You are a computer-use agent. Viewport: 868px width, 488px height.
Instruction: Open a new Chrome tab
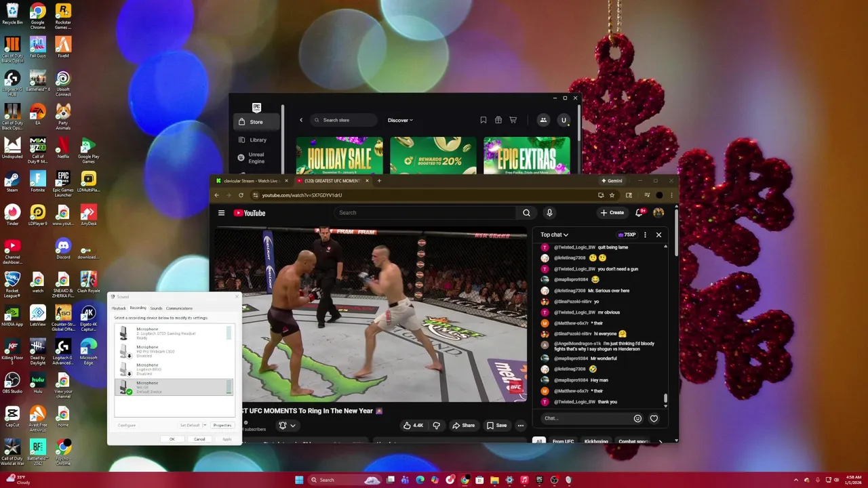pyautogui.click(x=379, y=181)
